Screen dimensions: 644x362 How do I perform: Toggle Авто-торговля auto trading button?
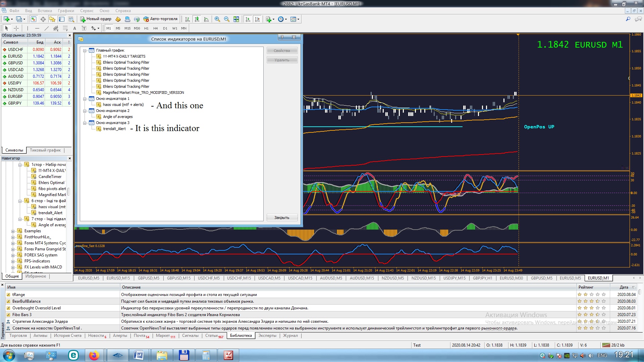tap(160, 19)
